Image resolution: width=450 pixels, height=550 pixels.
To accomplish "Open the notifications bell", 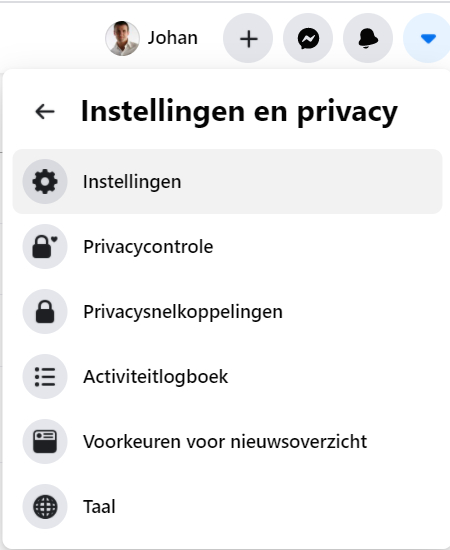I will (x=368, y=38).
